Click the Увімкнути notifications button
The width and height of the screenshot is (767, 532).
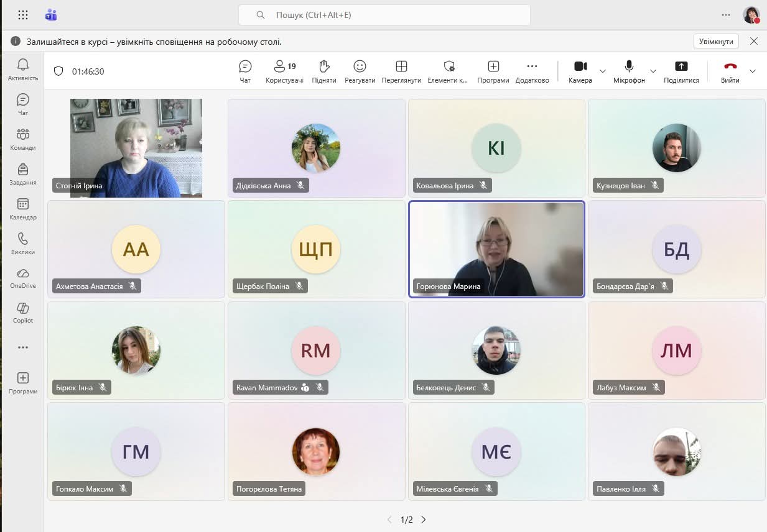[716, 42]
